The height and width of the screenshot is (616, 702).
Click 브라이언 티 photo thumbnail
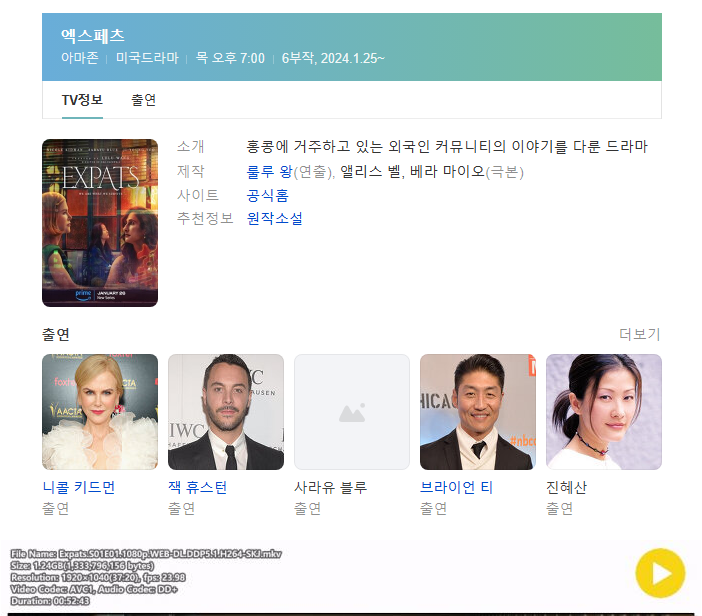478,412
